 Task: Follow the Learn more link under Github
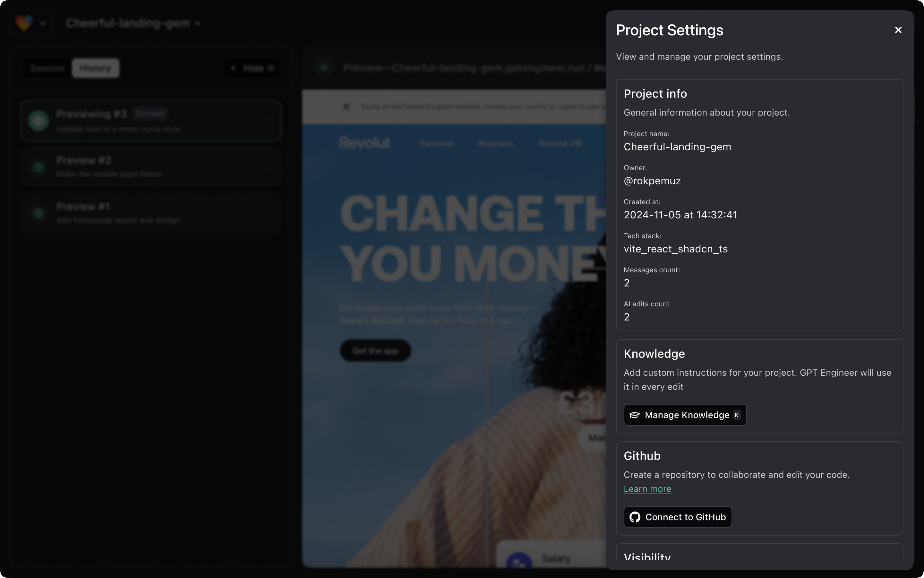coord(647,489)
